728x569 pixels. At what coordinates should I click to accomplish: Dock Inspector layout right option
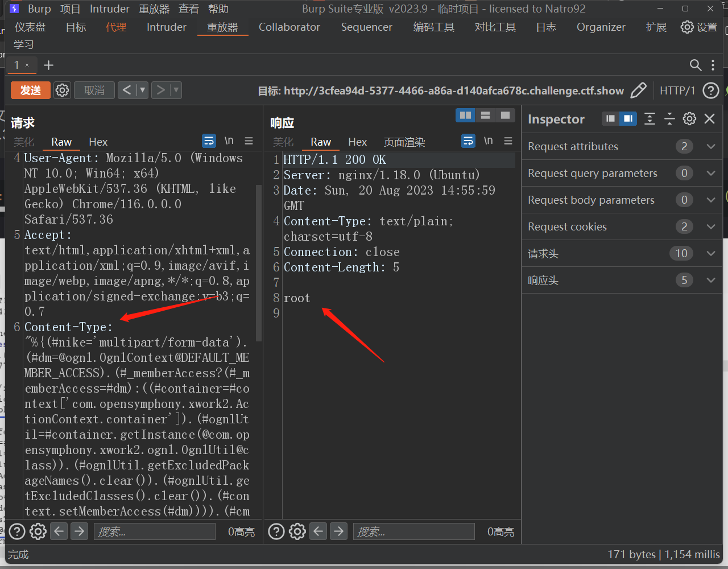tap(628, 118)
